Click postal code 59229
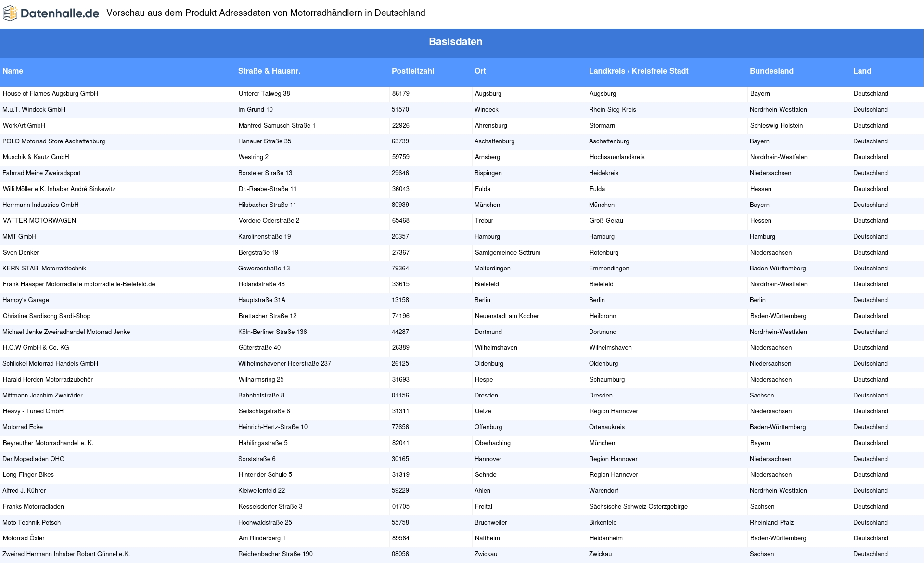The width and height of the screenshot is (924, 563). 400,491
